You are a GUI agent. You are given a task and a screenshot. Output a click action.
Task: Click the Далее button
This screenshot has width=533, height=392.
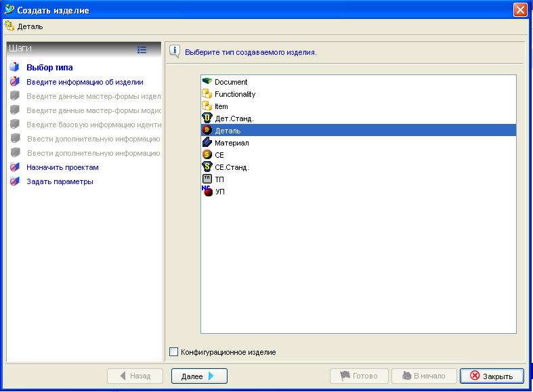(x=199, y=376)
